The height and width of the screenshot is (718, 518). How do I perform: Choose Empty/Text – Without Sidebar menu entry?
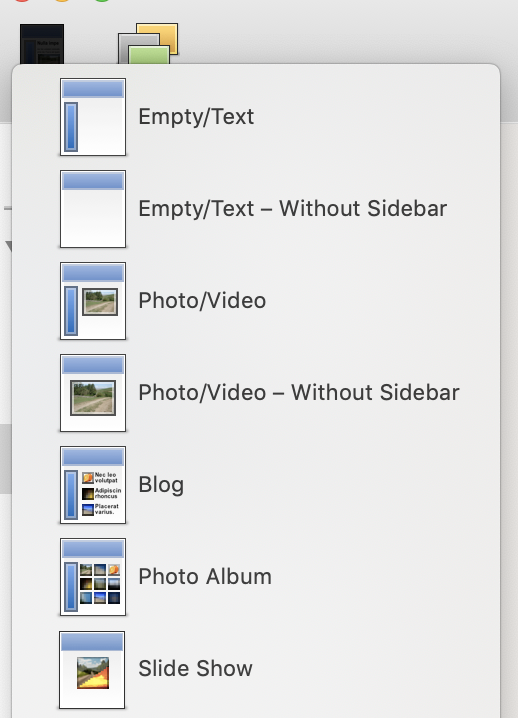tap(293, 209)
